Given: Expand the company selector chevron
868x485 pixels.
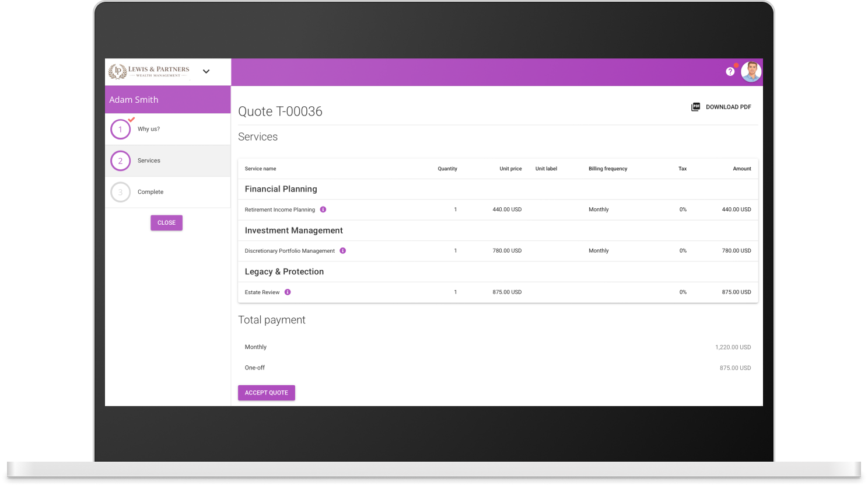Looking at the screenshot, I should tap(206, 71).
